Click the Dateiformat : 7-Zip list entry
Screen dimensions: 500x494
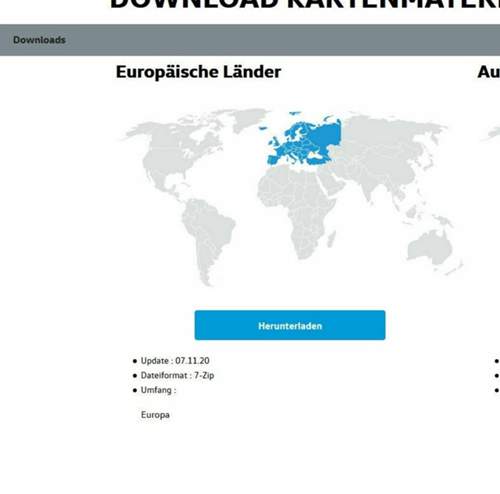(x=177, y=375)
